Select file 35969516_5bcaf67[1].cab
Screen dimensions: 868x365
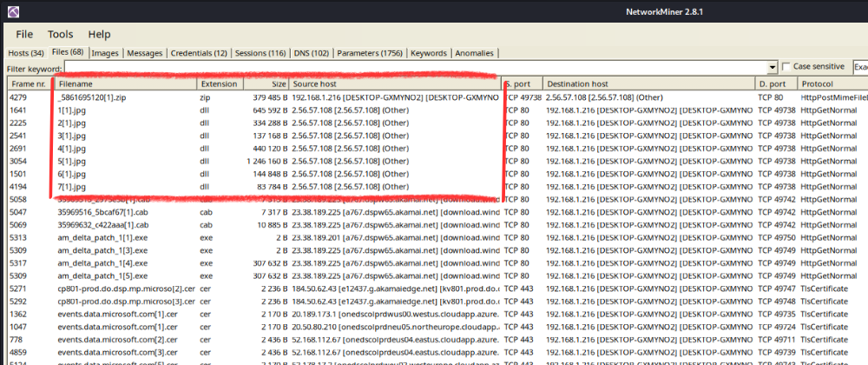click(103, 212)
